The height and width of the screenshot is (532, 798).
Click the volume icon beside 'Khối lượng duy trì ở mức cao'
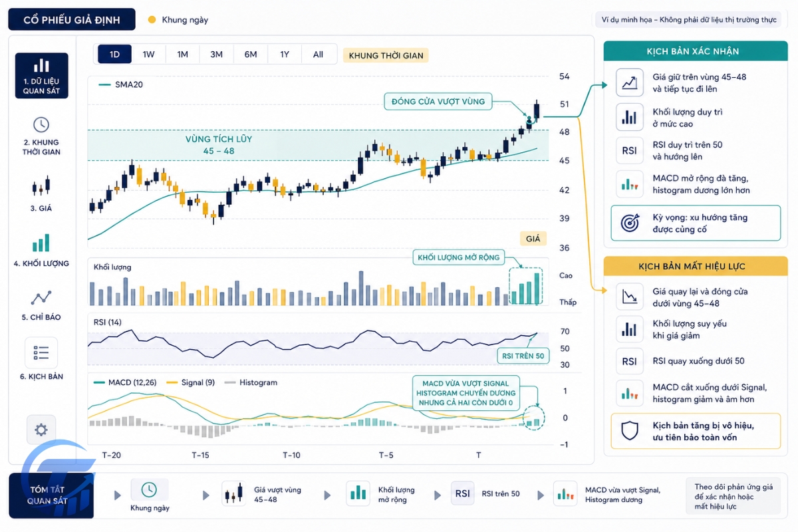pos(629,117)
